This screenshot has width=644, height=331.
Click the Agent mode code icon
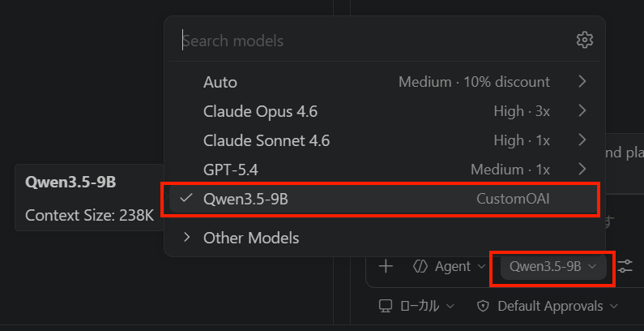420,266
